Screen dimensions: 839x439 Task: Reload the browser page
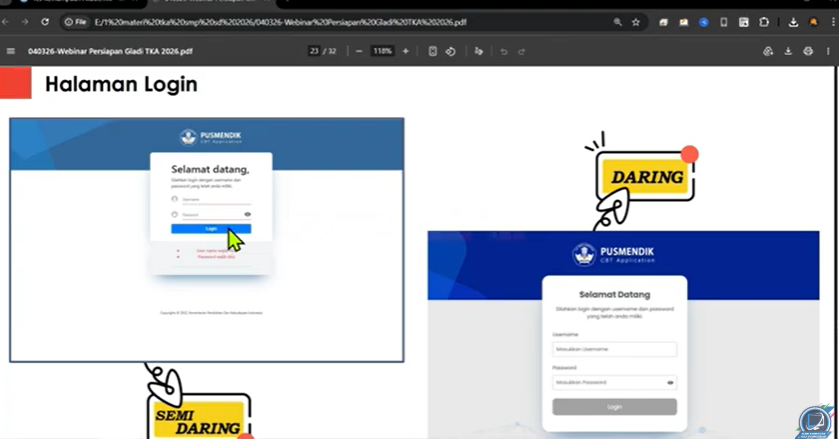[45, 22]
